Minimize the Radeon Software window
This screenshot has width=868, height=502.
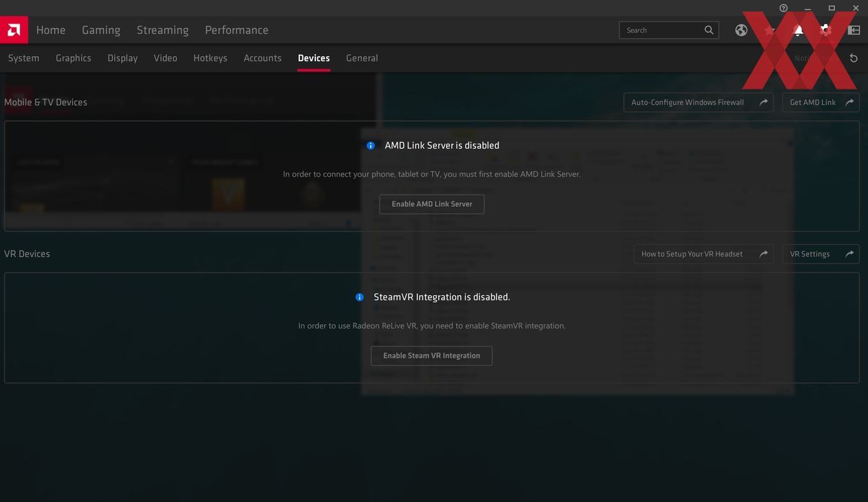tap(807, 8)
